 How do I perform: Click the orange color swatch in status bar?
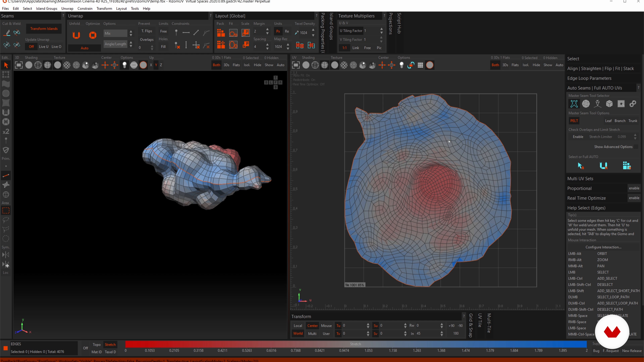[x=6, y=348]
